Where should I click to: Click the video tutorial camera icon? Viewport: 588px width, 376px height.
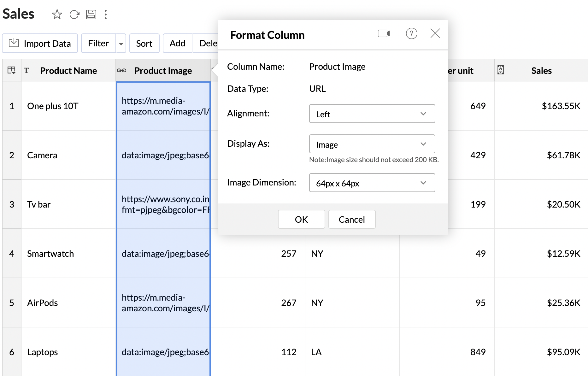tap(384, 33)
